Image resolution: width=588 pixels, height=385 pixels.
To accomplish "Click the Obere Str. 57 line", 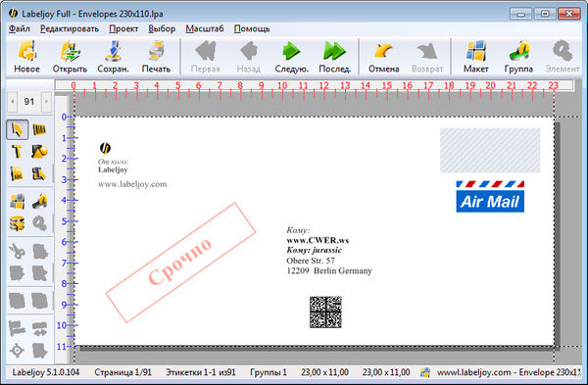I will [311, 261].
